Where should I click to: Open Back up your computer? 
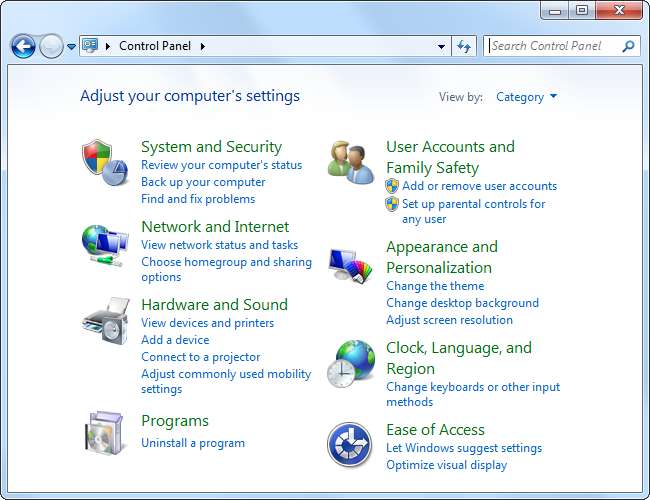click(x=203, y=182)
